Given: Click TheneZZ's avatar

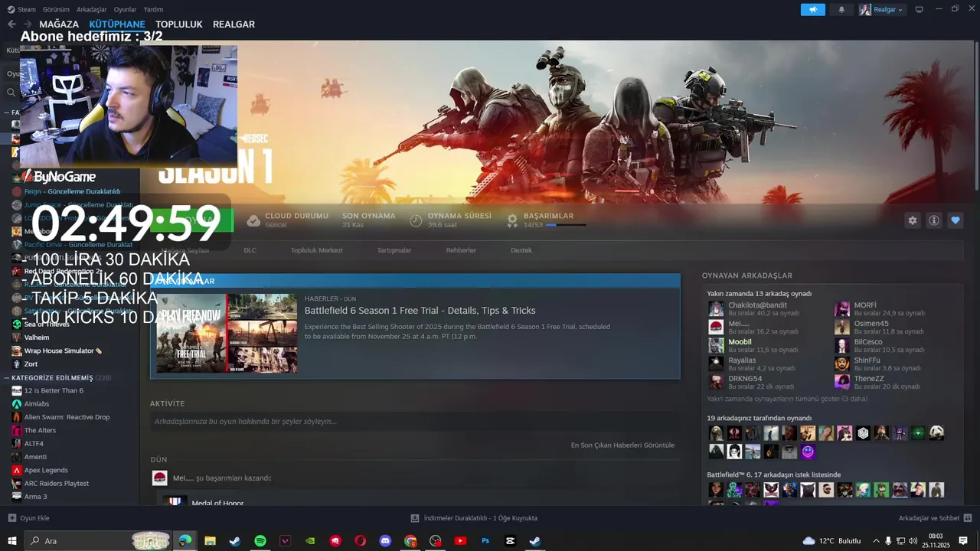Looking at the screenshot, I should (x=842, y=382).
